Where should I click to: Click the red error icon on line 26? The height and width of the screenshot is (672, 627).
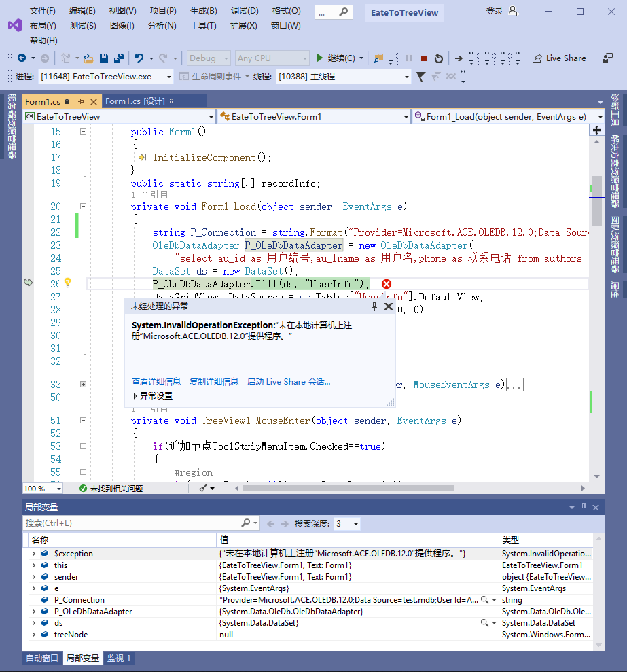tap(386, 284)
